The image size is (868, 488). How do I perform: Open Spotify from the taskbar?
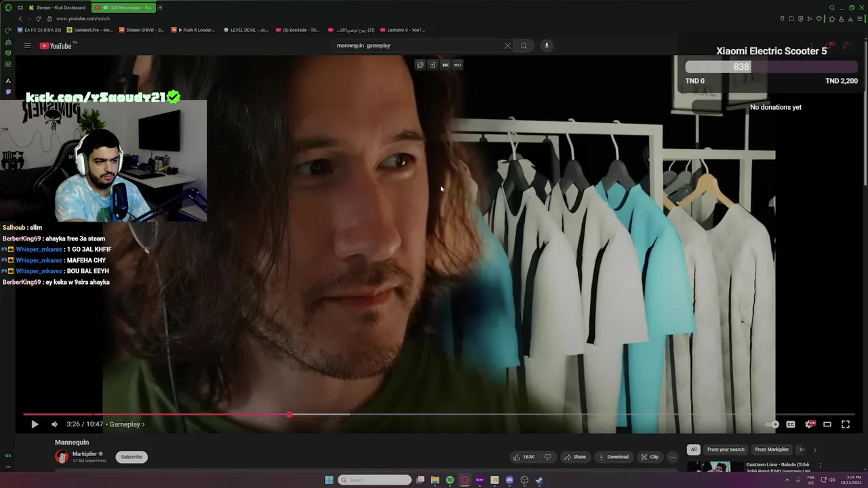[x=450, y=480]
